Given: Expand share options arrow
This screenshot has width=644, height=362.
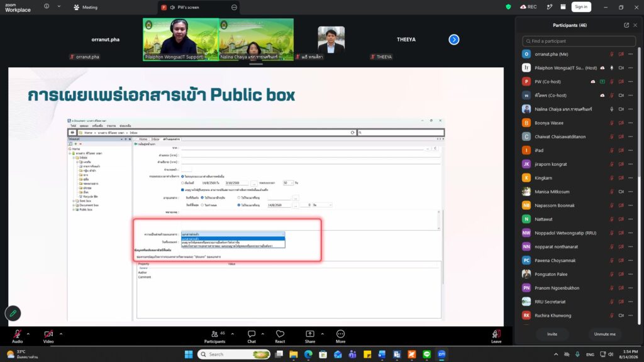Looking at the screenshot, I should [x=323, y=334].
